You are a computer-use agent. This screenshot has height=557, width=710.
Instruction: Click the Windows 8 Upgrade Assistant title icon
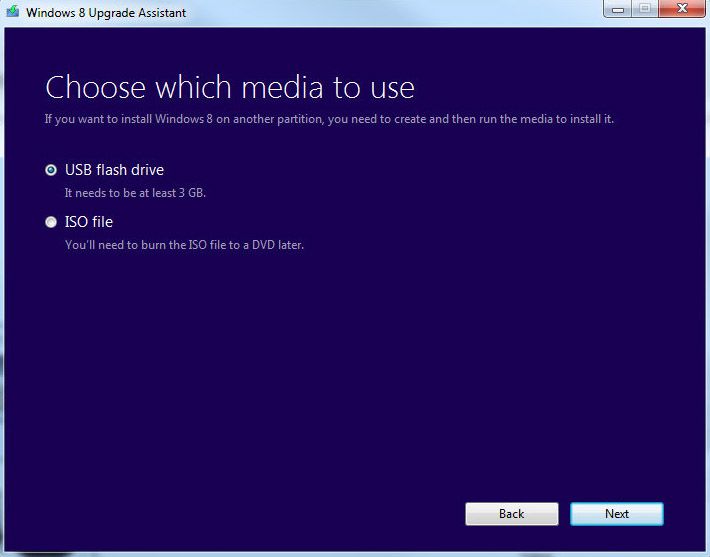13,11
